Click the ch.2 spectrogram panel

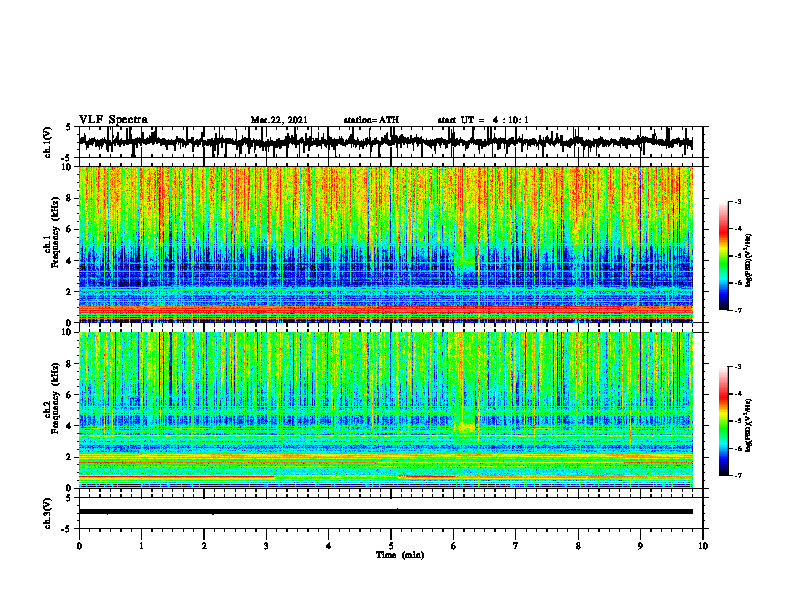(x=386, y=410)
